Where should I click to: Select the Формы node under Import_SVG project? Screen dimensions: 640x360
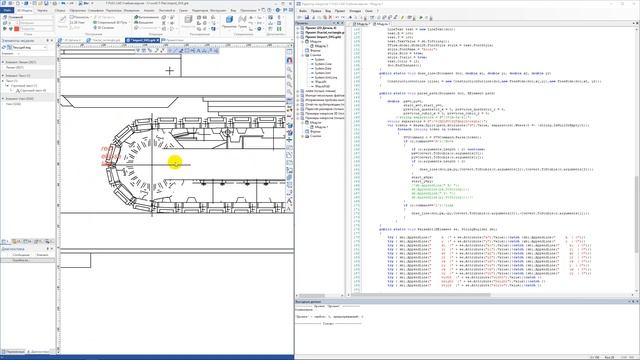[x=316, y=51]
